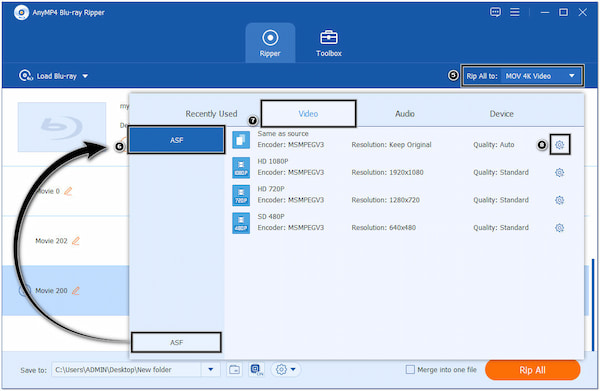Rename Movie 202 with its pencil icon
Viewport: 600px width, 391px height.
(76, 241)
